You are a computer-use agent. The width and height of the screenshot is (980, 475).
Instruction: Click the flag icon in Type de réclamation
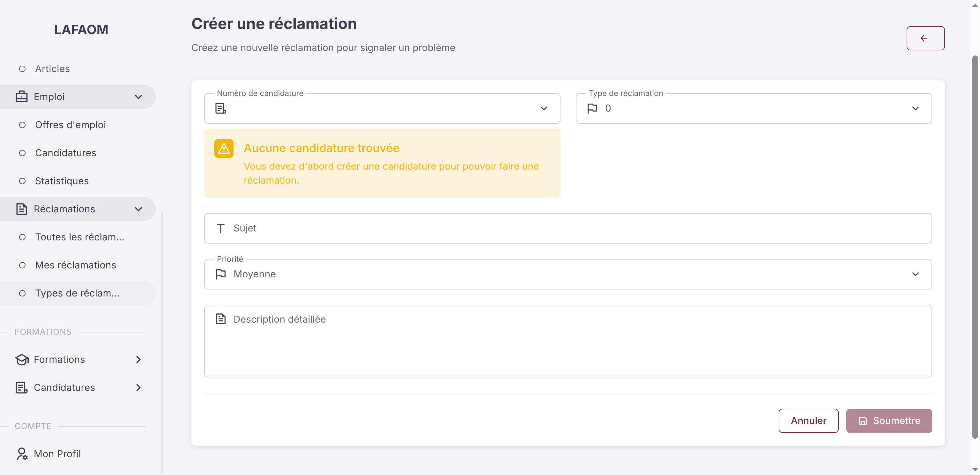[x=592, y=108]
